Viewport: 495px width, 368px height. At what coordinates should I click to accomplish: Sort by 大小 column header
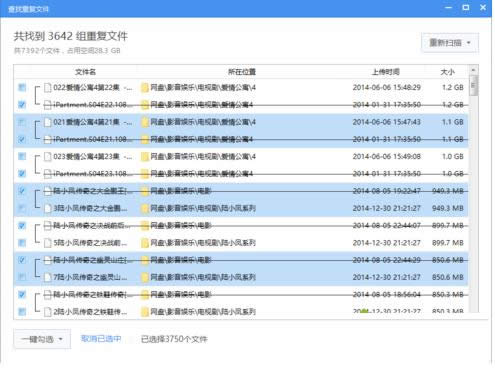click(447, 72)
